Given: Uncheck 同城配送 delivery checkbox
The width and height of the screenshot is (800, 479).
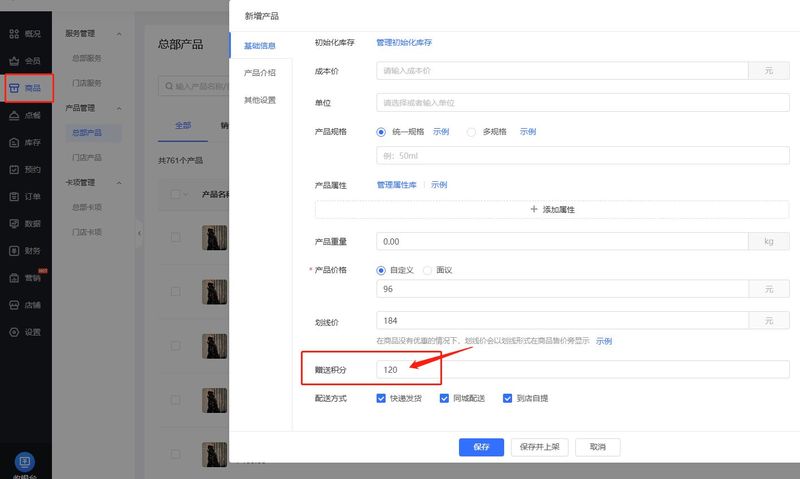Looking at the screenshot, I should tap(444, 398).
